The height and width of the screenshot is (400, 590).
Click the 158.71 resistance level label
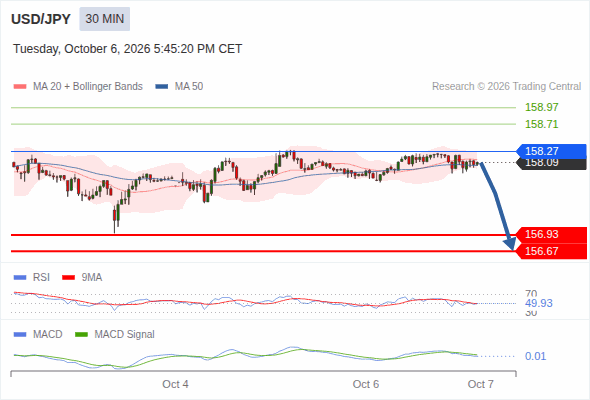[541, 124]
